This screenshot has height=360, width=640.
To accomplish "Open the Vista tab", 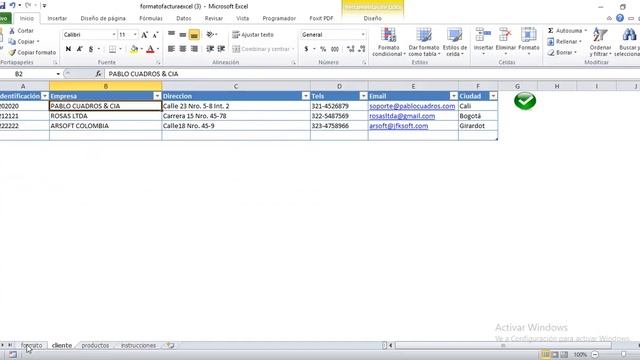I will click(x=242, y=18).
